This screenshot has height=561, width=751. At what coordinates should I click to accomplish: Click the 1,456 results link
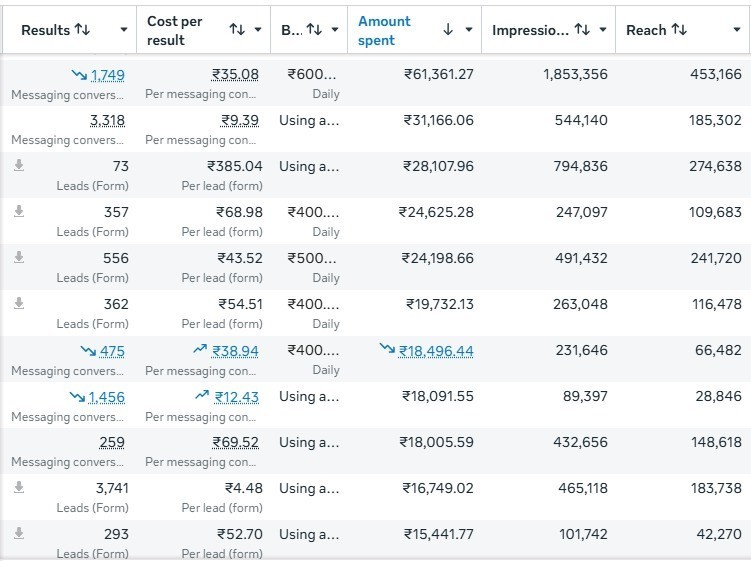pyautogui.click(x=107, y=397)
